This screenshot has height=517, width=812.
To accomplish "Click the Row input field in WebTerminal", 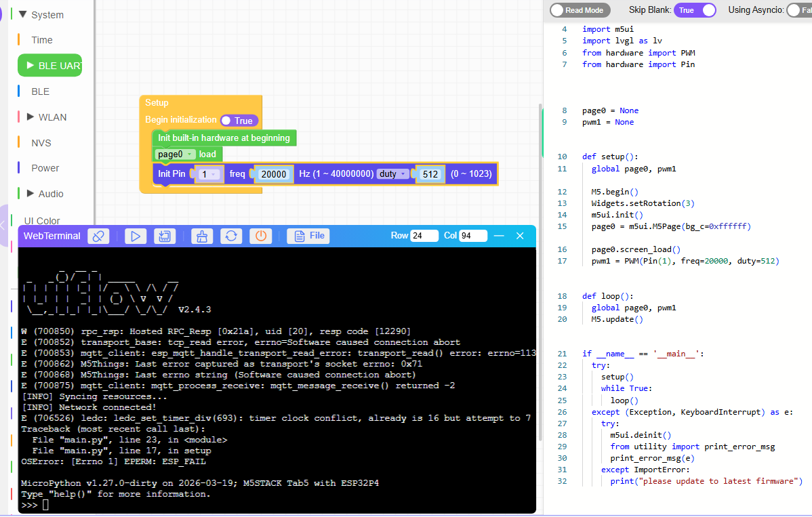I will (x=424, y=236).
